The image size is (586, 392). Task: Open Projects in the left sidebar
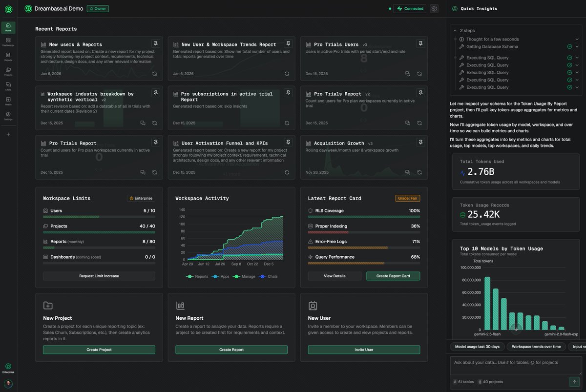[x=8, y=72]
